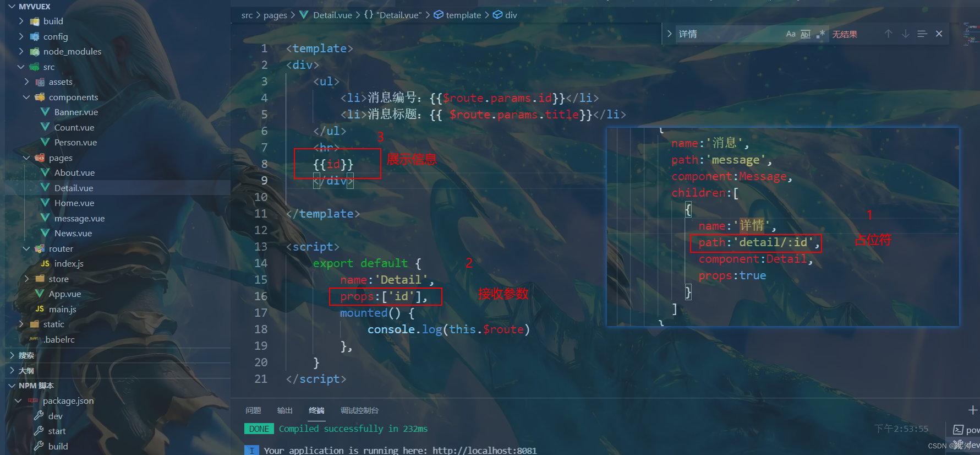980x455 pixels.
Task: Run the start npm script
Action: [x=57, y=431]
